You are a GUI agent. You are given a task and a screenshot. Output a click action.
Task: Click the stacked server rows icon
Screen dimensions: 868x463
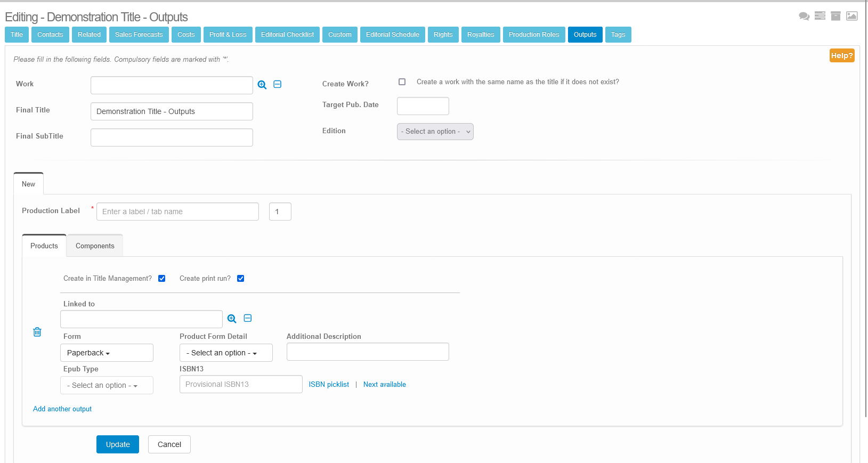coord(820,16)
